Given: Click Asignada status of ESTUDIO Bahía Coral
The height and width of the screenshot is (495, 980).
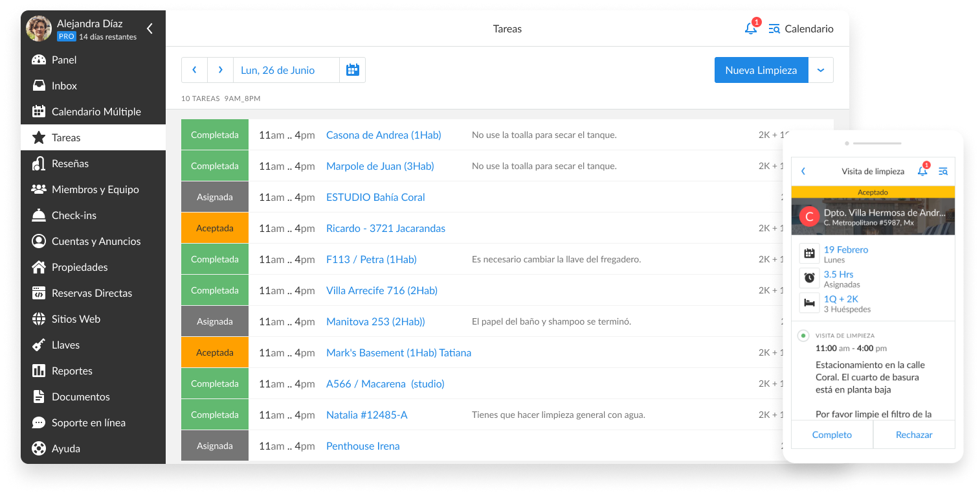Looking at the screenshot, I should 215,197.
